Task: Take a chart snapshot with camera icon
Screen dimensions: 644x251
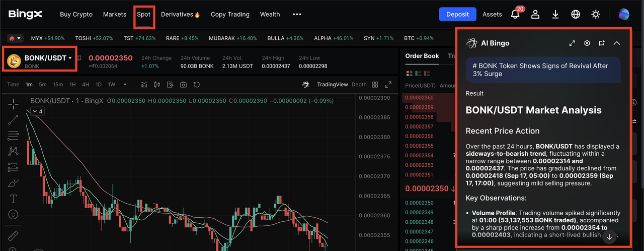Action: (183, 85)
